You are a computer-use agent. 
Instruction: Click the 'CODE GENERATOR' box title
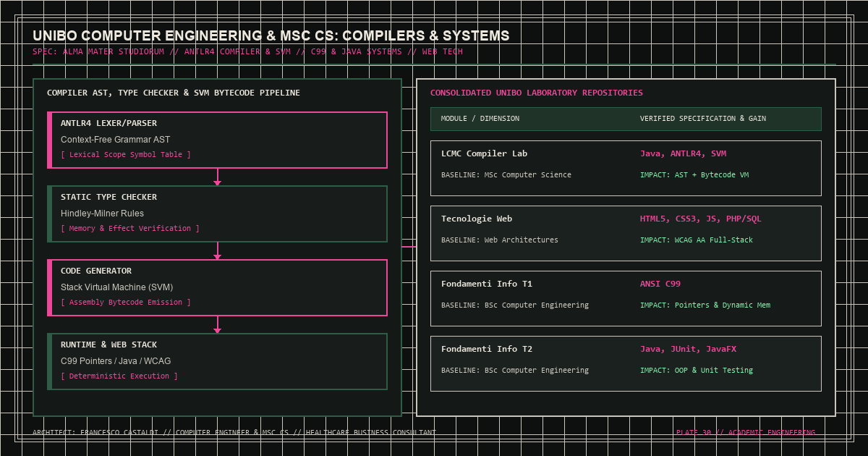point(96,271)
